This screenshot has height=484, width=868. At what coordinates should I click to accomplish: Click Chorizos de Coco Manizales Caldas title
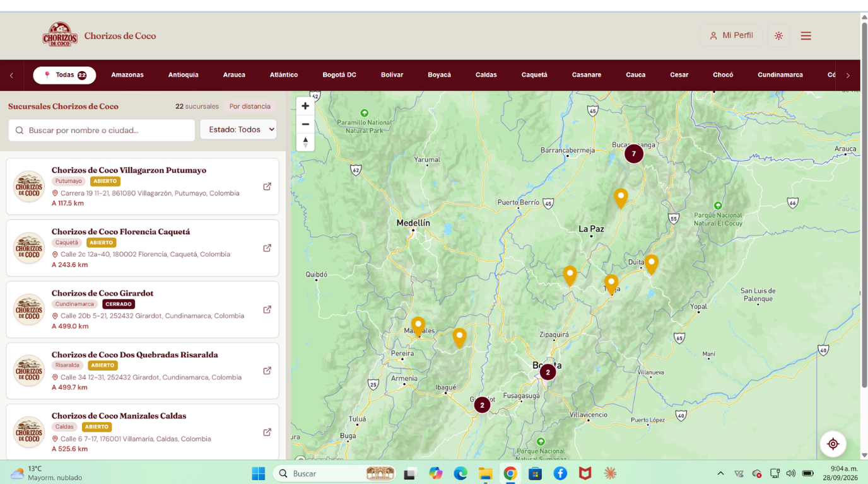[119, 416]
